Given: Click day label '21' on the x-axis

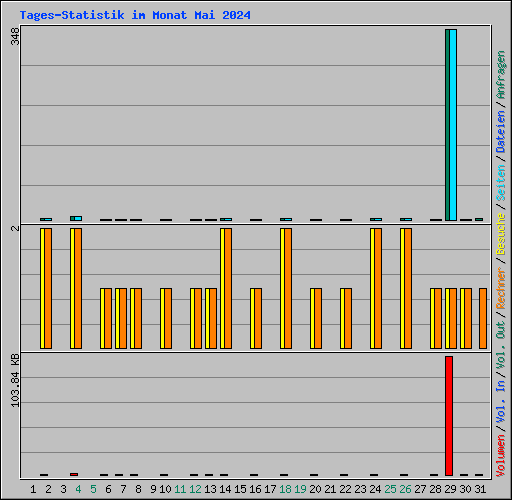Looking at the screenshot, I should (x=330, y=489).
